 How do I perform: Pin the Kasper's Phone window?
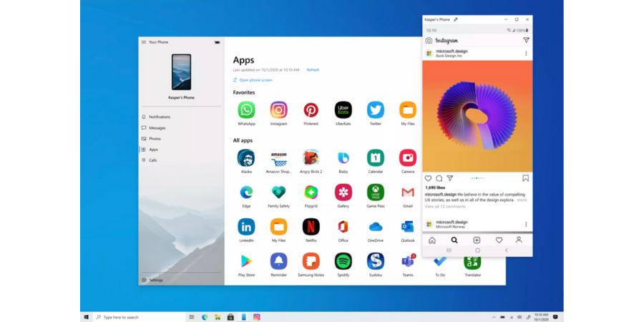456,20
